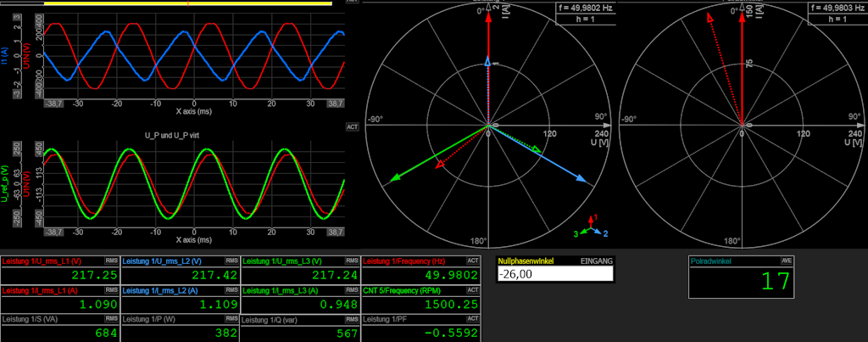868x342 pixels.
Task: Click the Leistung 1/PF label
Action: coord(384,319)
